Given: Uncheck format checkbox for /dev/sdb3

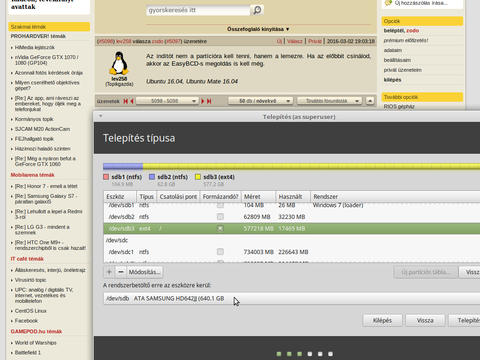Looking at the screenshot, I should click(220, 228).
